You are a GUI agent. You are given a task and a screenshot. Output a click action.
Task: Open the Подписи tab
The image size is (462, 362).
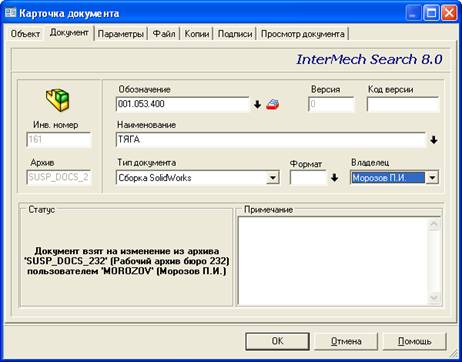click(235, 34)
